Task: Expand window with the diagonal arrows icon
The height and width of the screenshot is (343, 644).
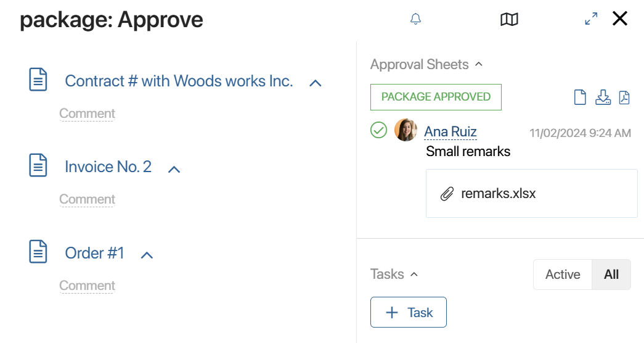Action: point(591,19)
